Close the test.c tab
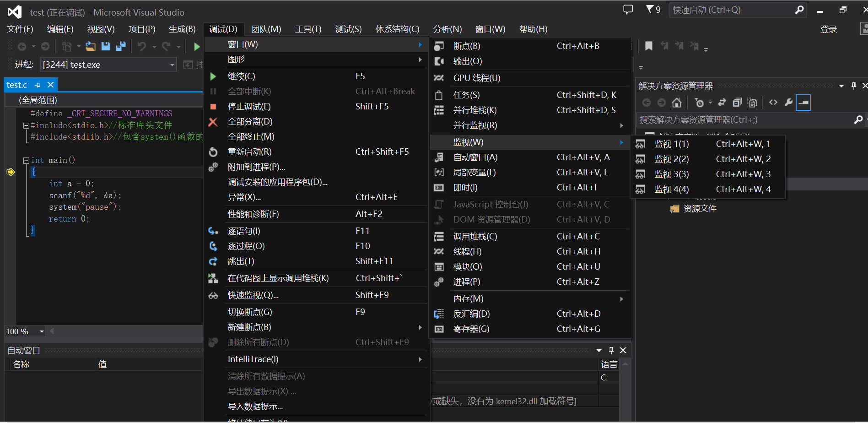 (x=50, y=85)
